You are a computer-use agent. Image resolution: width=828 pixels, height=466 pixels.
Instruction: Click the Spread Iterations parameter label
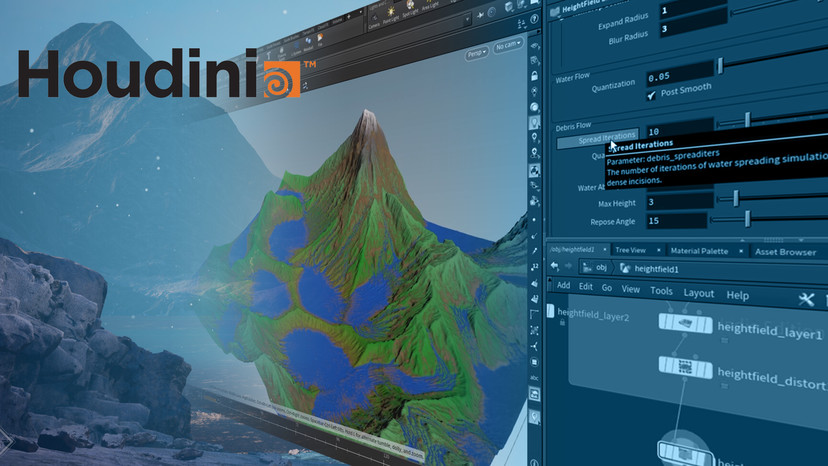pos(599,138)
